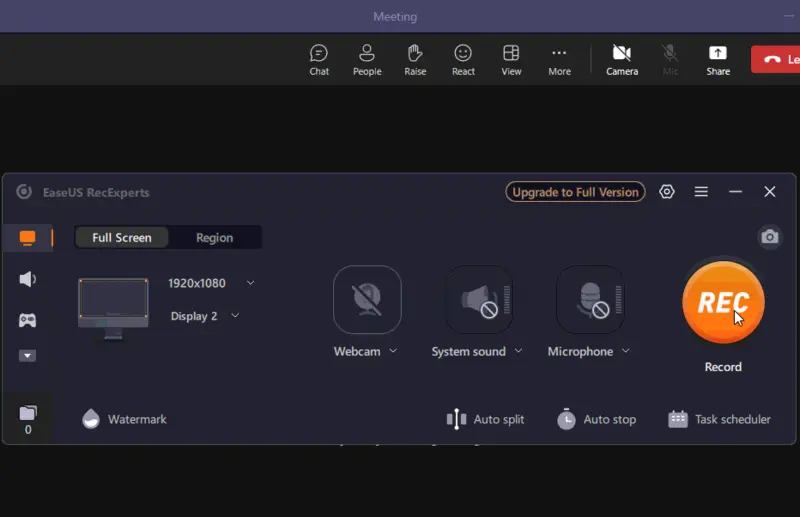The image size is (800, 517).
Task: Open RecExperts settings hexagon icon
Action: coord(667,192)
